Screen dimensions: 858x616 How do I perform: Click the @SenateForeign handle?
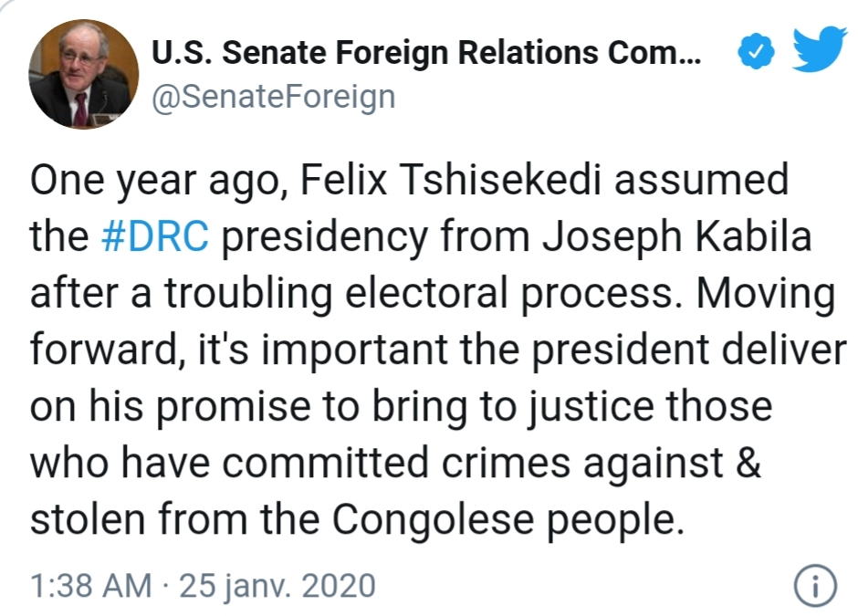pos(273,97)
